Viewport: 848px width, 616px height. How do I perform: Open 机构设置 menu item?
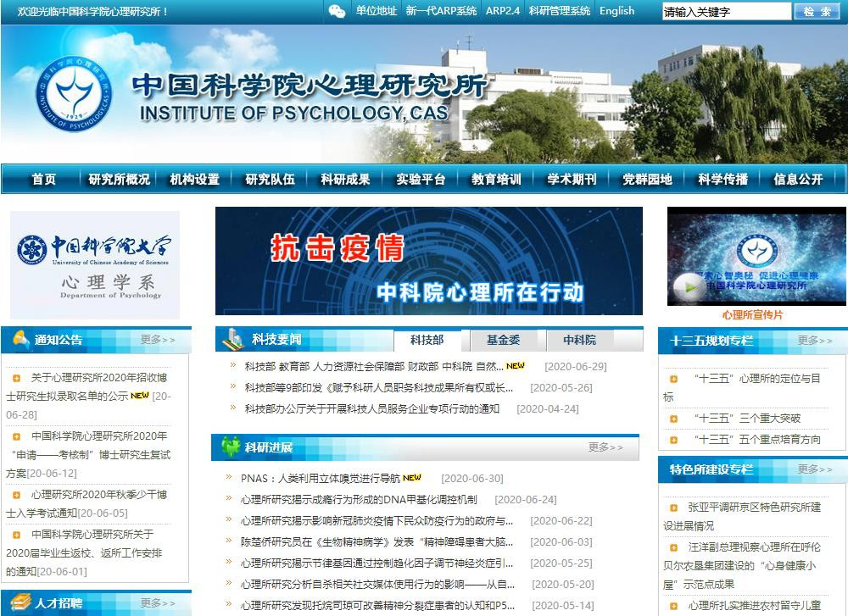pos(195,180)
